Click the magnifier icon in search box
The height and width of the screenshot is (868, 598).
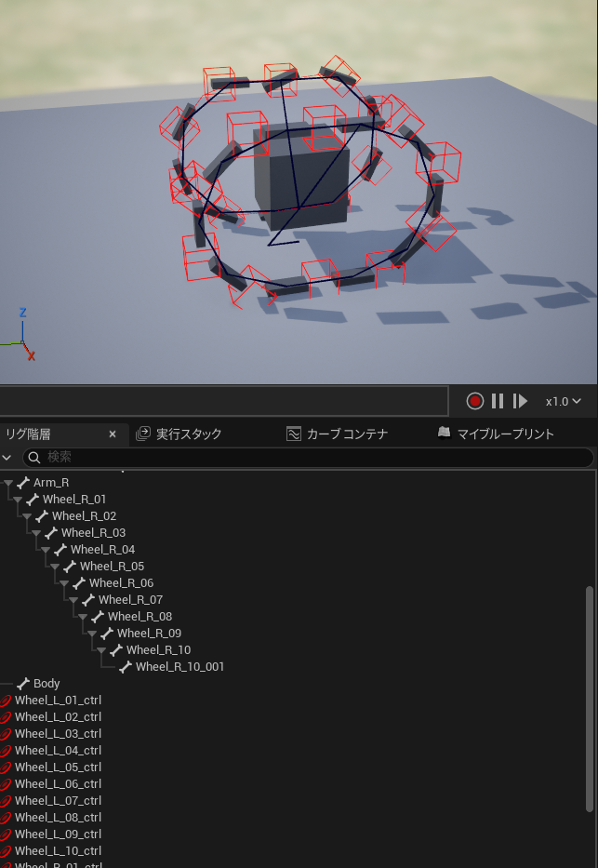tap(34, 457)
